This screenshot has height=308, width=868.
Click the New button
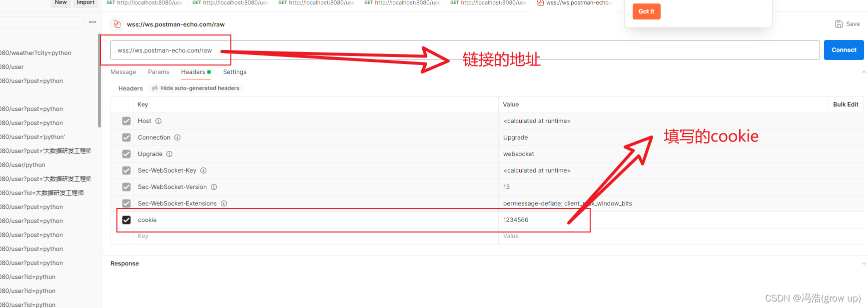click(60, 3)
